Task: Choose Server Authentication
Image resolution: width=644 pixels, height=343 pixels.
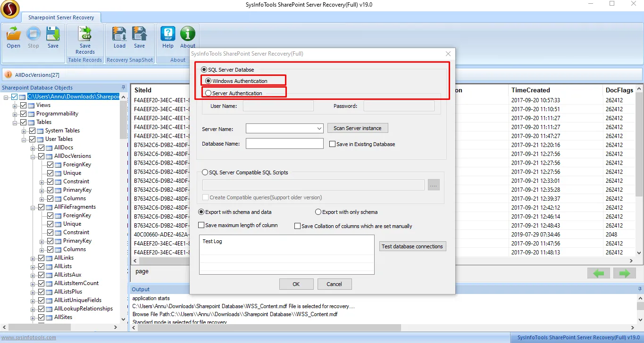Action: click(x=209, y=93)
